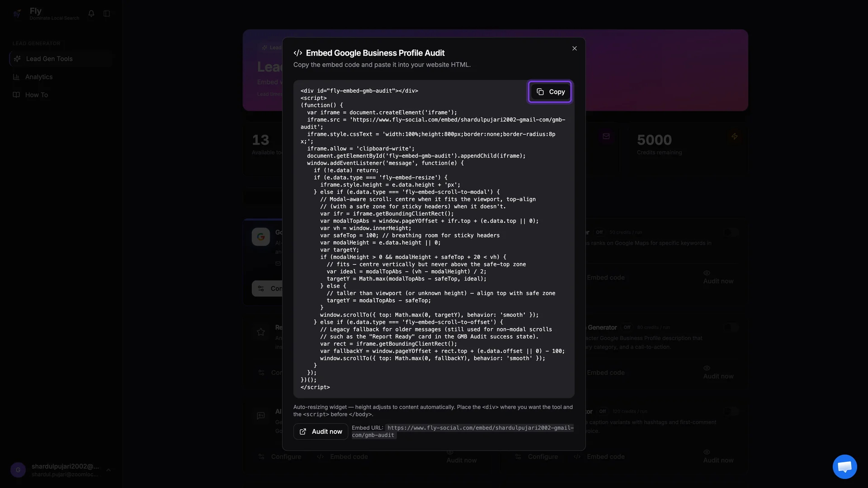Click the code icon beside the dialog title
This screenshot has height=488, width=868.
pos(298,53)
